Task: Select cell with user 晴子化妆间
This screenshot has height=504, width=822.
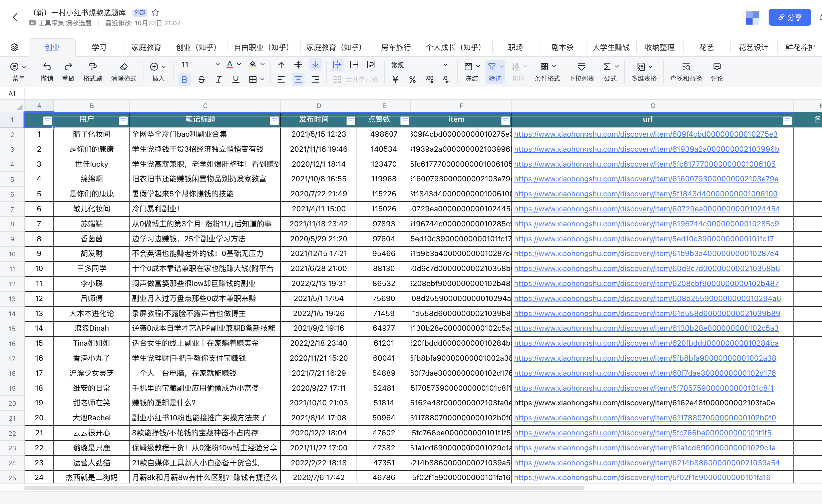Action: pyautogui.click(x=92, y=134)
